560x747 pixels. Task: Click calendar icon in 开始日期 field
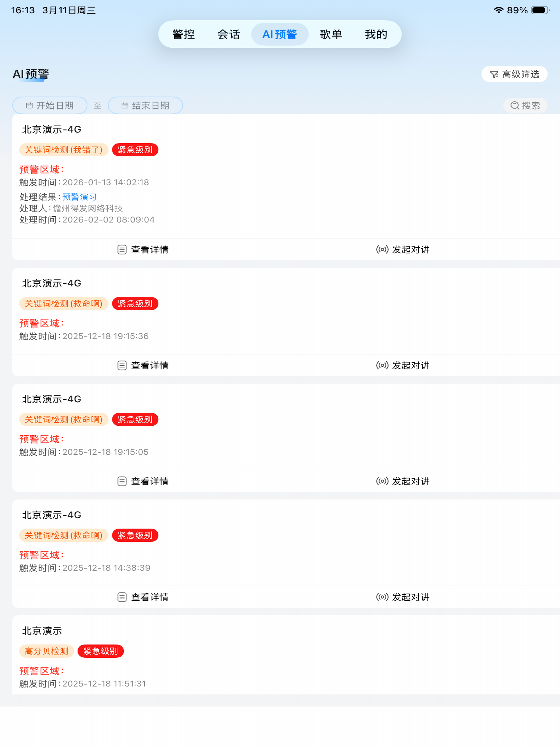[29, 106]
